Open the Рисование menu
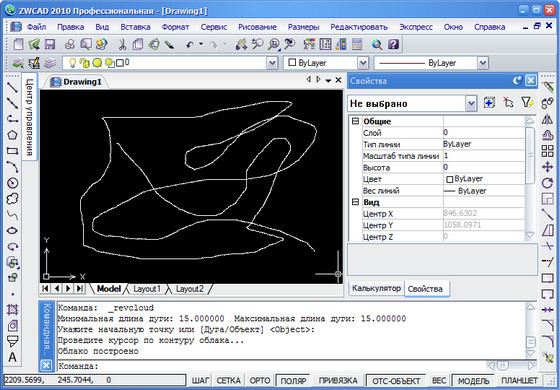This screenshot has height=390, width=560. click(258, 27)
